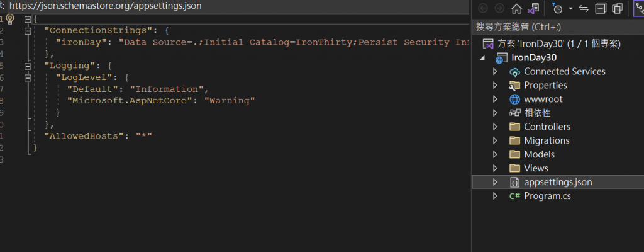The image size is (644, 252).
Task: Click the lightbulb quick actions icon
Action: click(x=10, y=19)
